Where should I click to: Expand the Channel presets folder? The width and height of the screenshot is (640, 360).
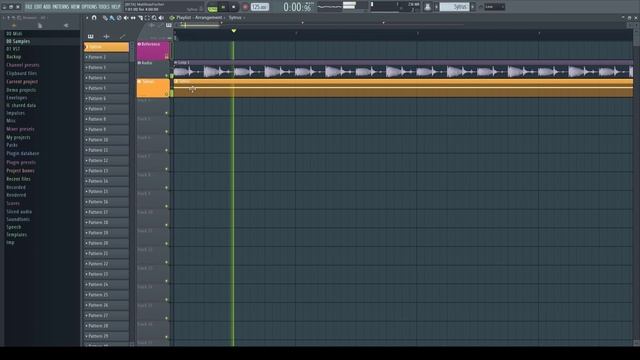click(x=23, y=65)
